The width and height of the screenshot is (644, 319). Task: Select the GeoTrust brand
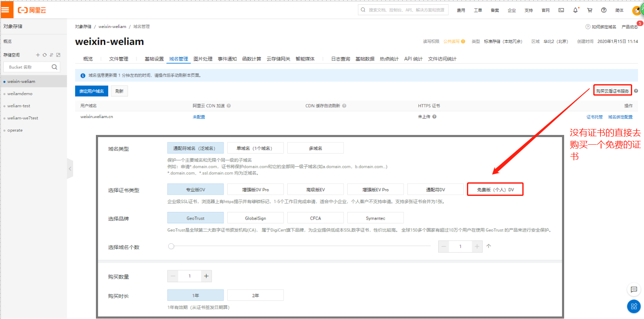195,218
